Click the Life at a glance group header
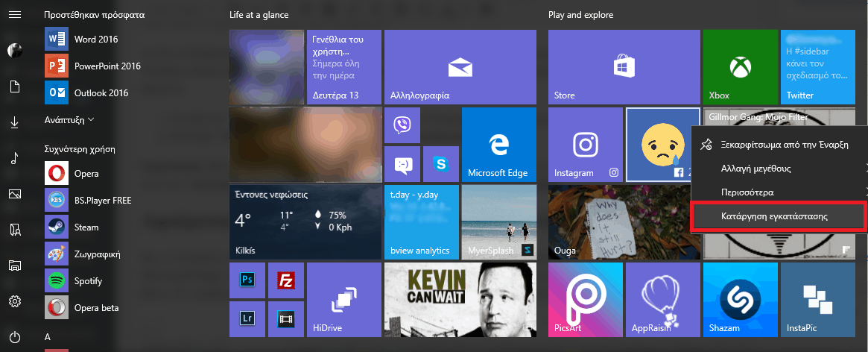 [x=259, y=15]
